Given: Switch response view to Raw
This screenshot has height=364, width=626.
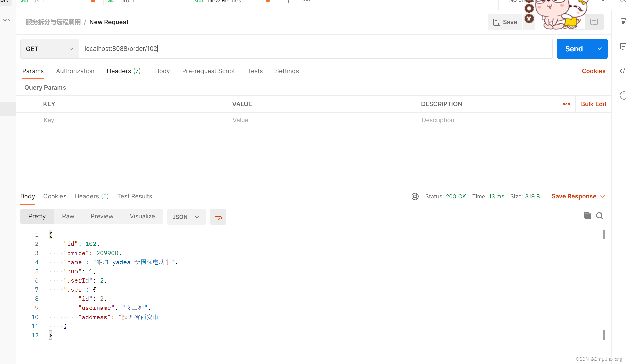Looking at the screenshot, I should coord(68,216).
